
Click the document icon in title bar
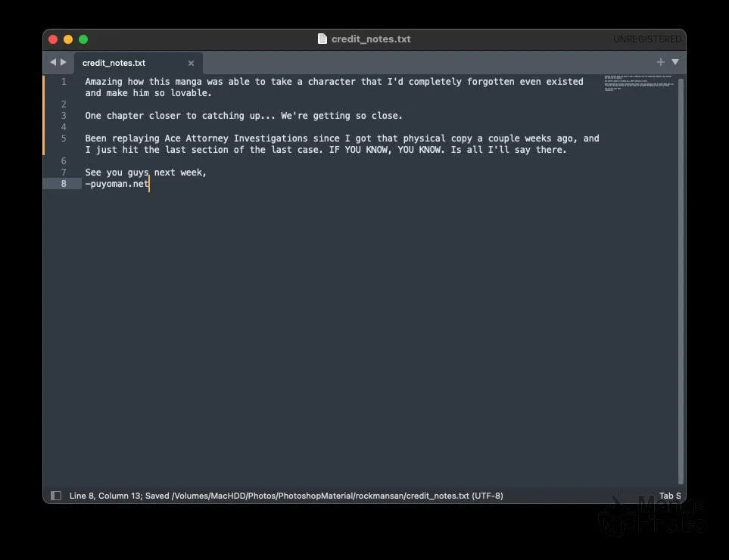click(x=322, y=39)
